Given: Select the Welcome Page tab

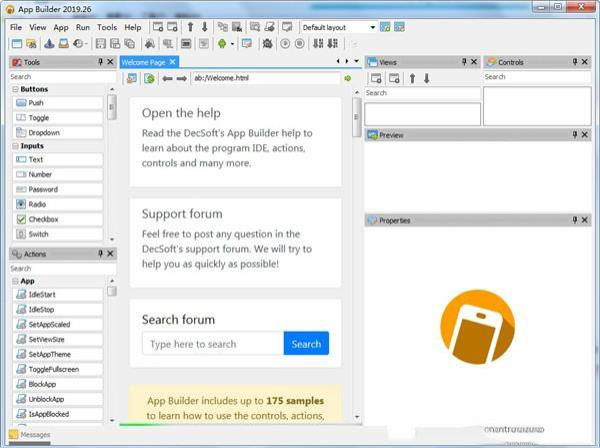Looking at the screenshot, I should click(x=143, y=62).
